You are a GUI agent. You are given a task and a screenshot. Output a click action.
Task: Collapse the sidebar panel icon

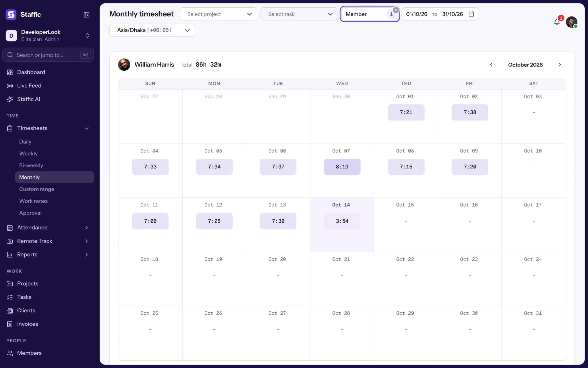[86, 15]
